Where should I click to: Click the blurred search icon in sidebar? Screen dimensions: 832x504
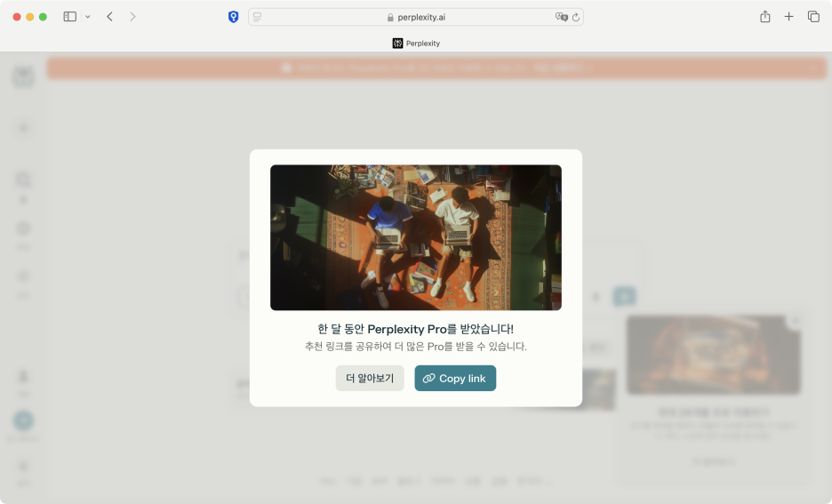pyautogui.click(x=23, y=180)
